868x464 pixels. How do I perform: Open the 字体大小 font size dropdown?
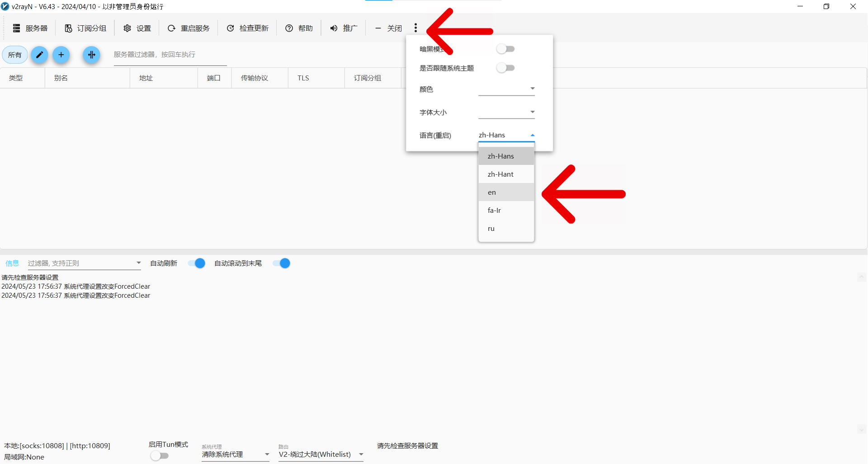pyautogui.click(x=506, y=112)
